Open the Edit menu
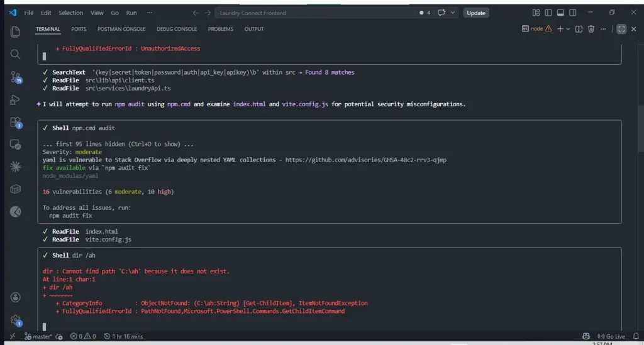Viewport: 644px width, 345px height. [x=45, y=13]
